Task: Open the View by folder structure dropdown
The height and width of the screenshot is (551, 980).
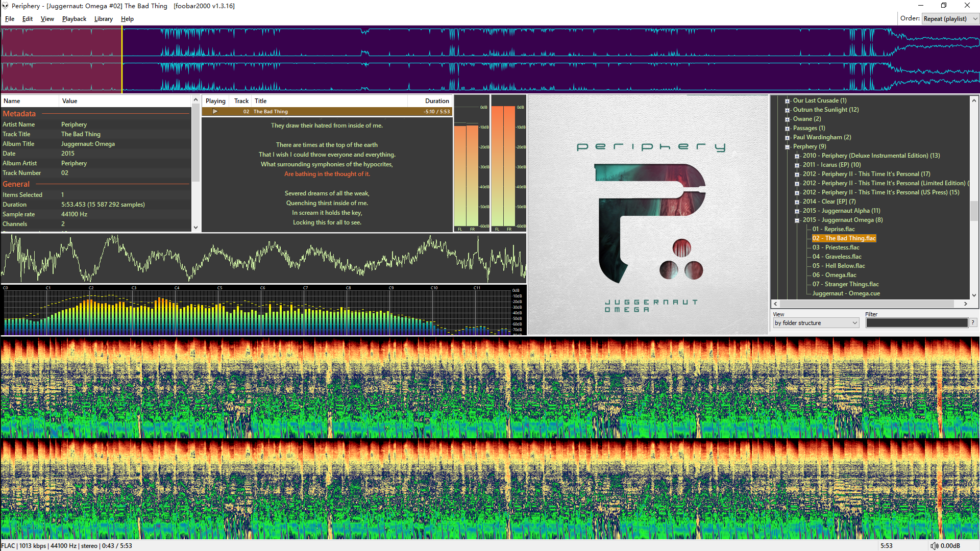Action: (816, 323)
